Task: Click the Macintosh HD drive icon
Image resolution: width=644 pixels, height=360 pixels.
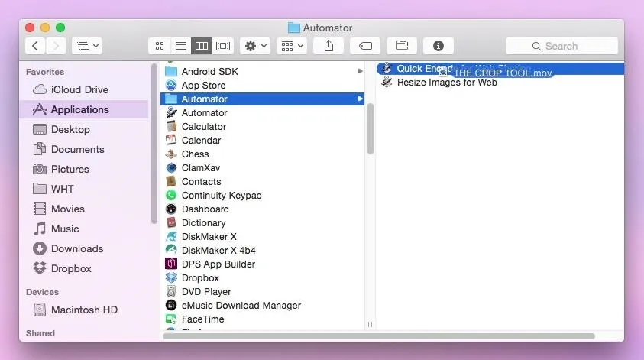Action: point(40,310)
